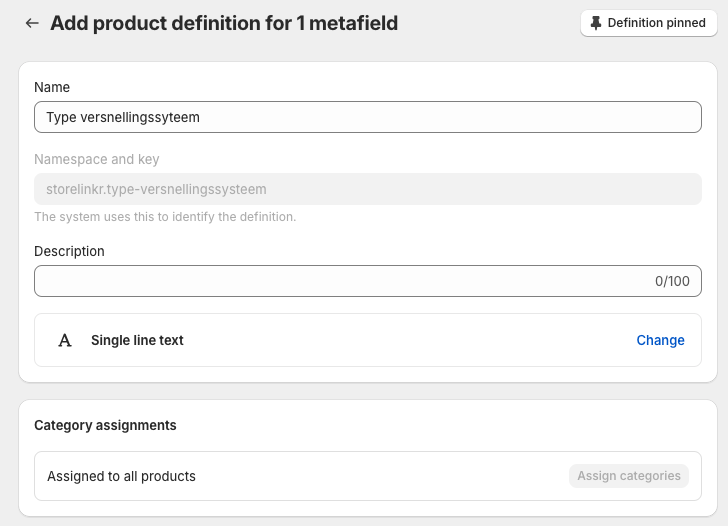
Task: Click the 0/100 character counter
Action: point(672,281)
